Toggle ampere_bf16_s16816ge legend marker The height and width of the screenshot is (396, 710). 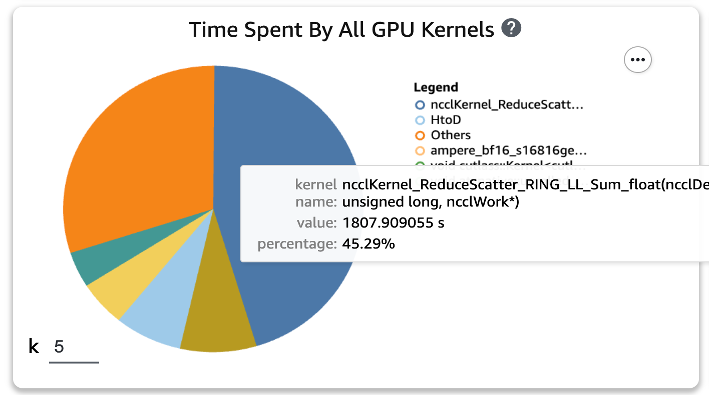(420, 151)
